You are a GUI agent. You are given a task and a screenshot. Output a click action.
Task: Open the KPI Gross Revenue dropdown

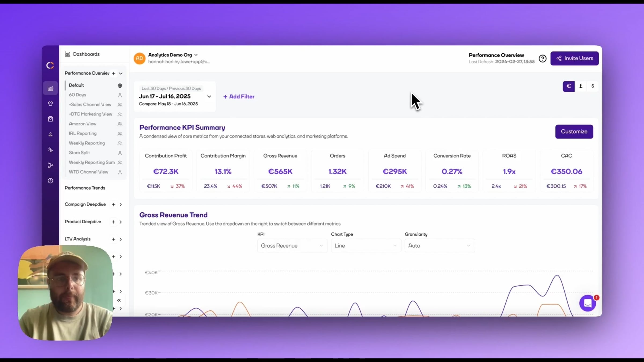292,246
